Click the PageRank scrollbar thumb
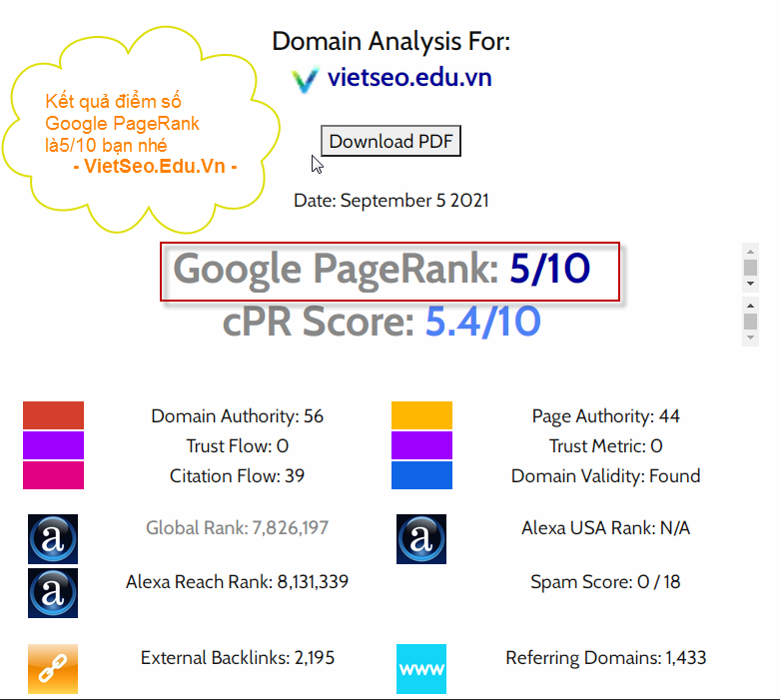Screen dimensions: 780x700 (x=751, y=268)
